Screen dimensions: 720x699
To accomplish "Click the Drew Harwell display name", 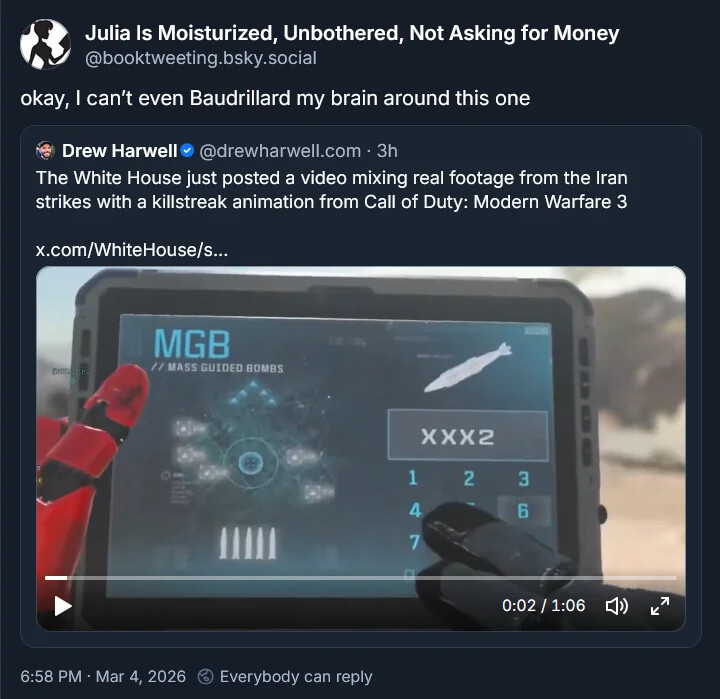I will point(119,151).
